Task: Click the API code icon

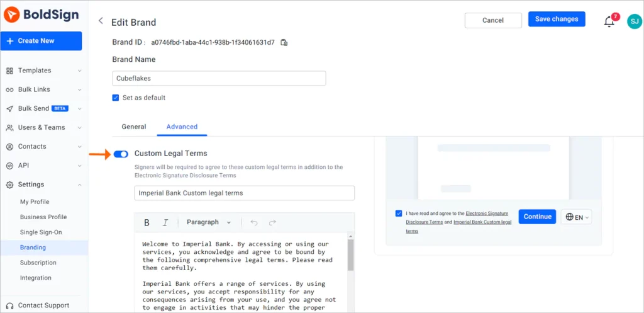Action: point(9,166)
